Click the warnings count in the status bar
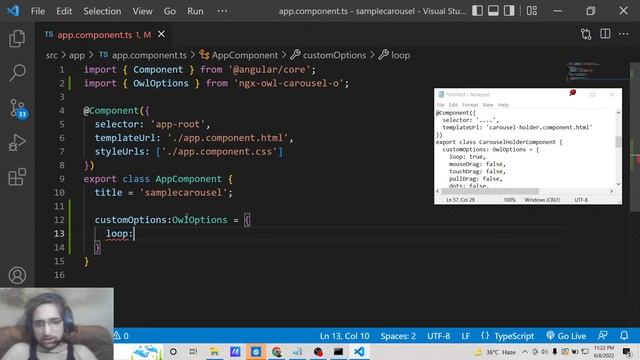This screenshot has width=640, height=360. (x=121, y=336)
